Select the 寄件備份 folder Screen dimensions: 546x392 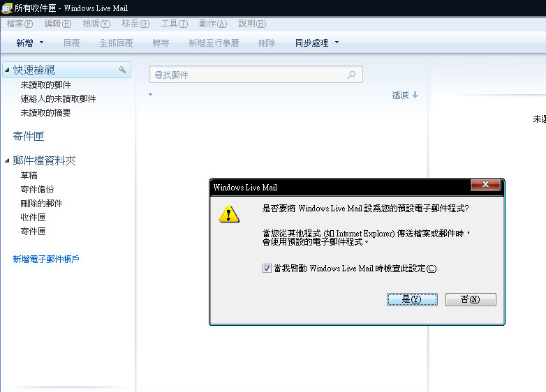click(x=37, y=190)
